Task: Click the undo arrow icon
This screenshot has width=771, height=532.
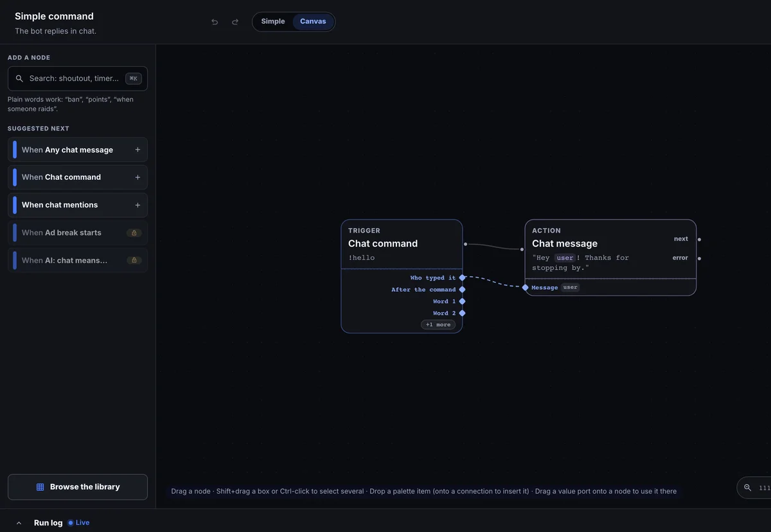Action: point(215,22)
